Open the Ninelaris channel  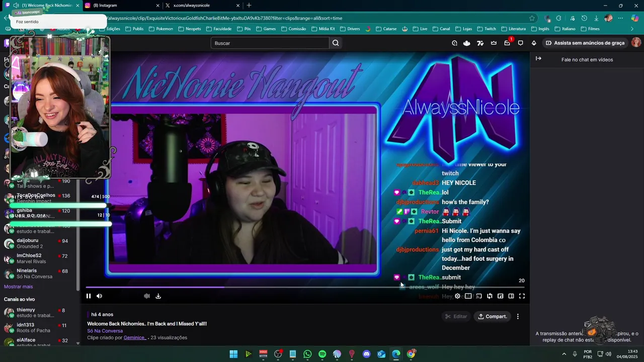40,274
